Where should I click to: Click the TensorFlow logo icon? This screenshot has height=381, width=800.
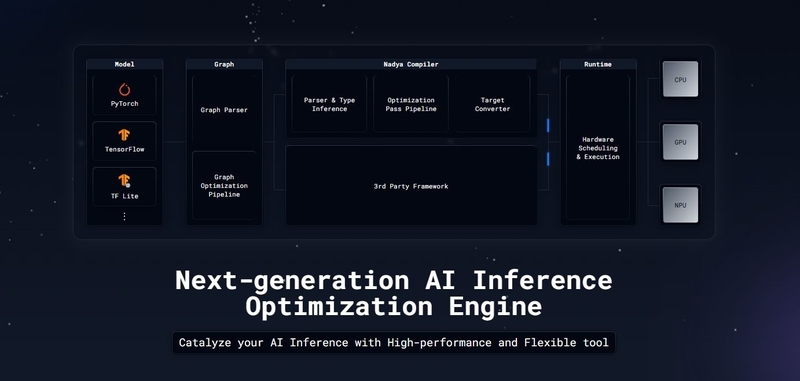coord(124,135)
